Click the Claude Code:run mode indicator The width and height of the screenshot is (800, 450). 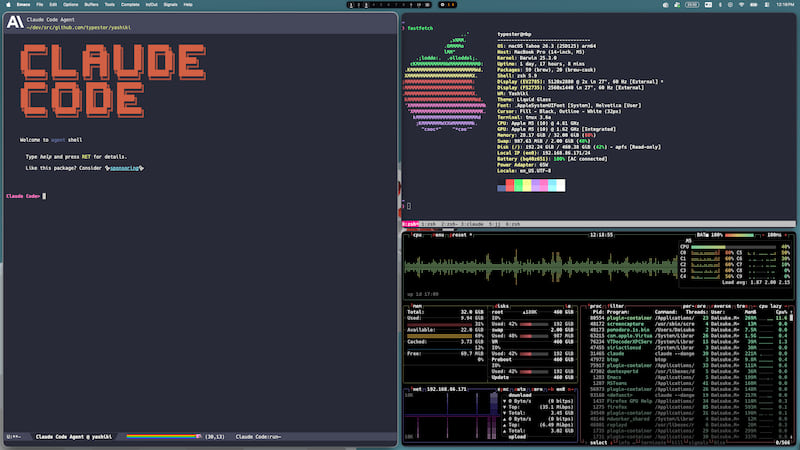point(258,437)
